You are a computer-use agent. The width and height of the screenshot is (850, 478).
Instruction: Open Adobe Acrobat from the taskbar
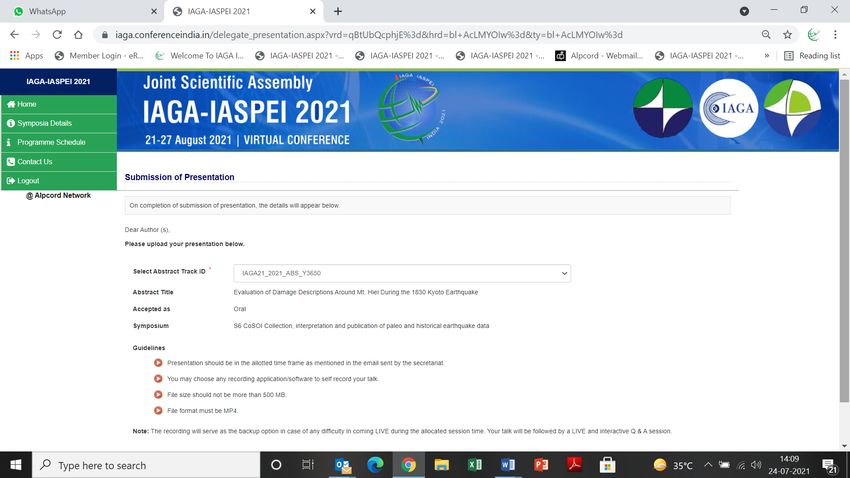[575, 465]
